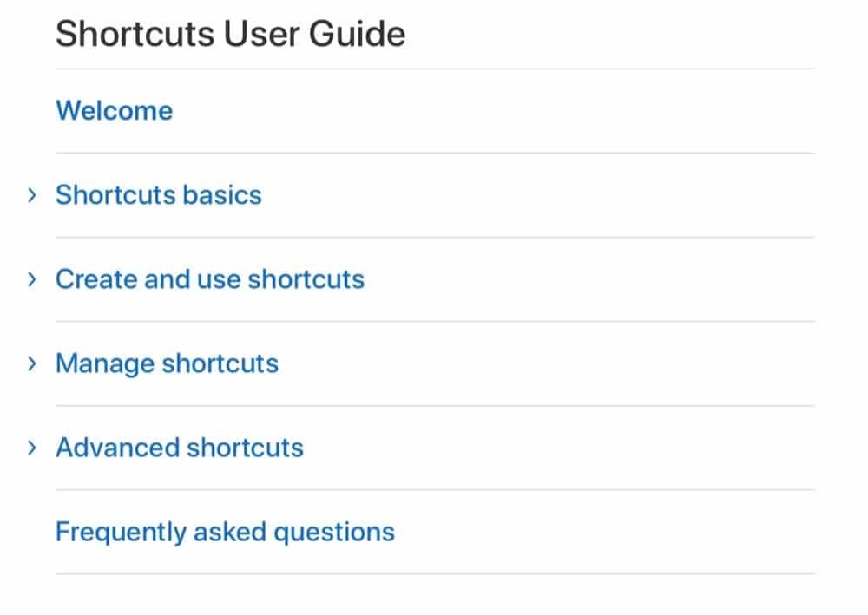Click the chevron beside Shortcuts basics
868x615 pixels.
32,194
